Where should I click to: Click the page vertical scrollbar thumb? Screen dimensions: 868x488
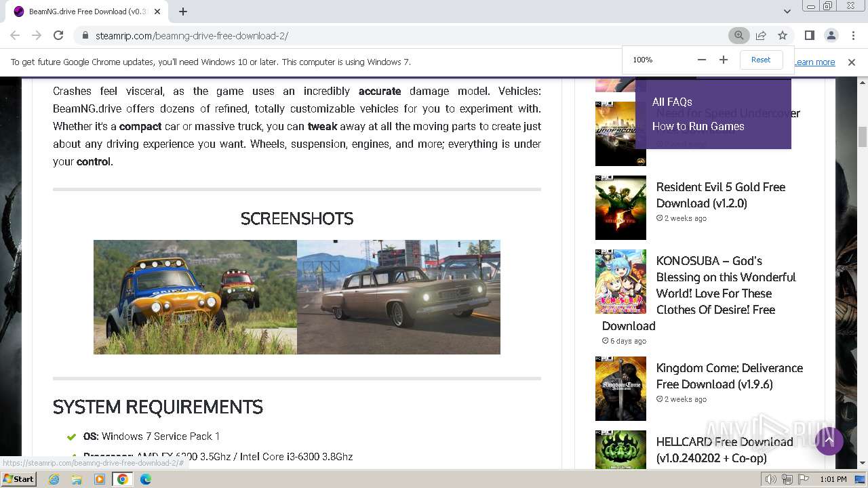click(863, 136)
